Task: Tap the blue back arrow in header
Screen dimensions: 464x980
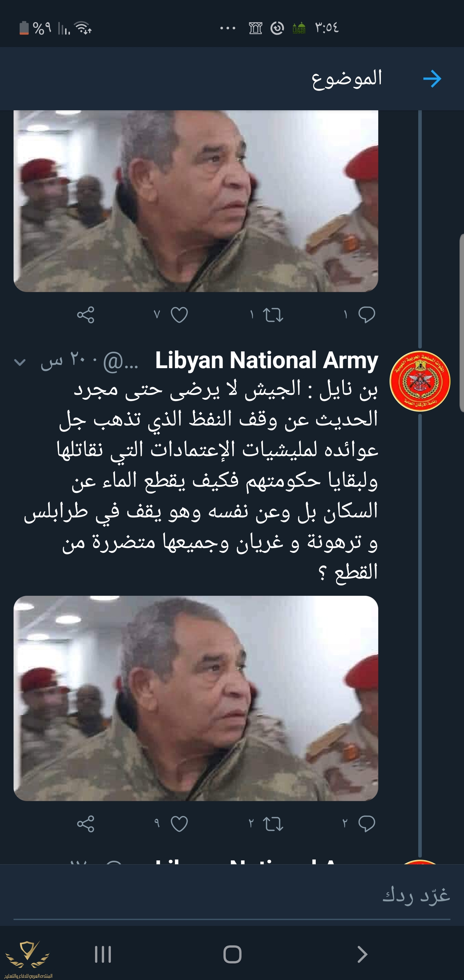Action: [432, 79]
